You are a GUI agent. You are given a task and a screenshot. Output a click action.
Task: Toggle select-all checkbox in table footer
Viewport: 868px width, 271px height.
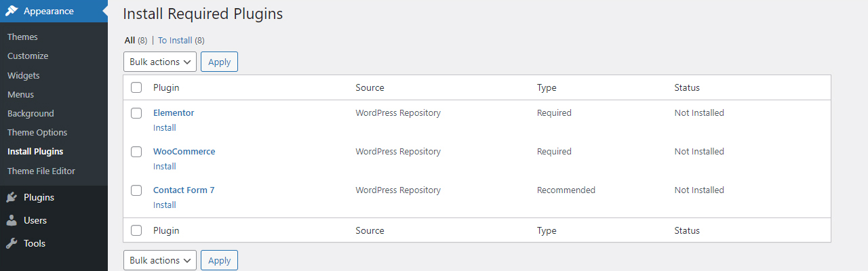136,230
